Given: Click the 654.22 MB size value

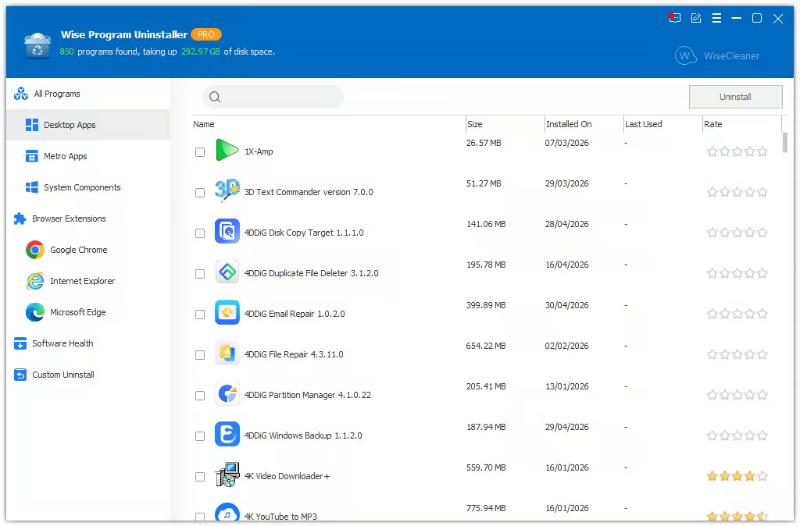Looking at the screenshot, I should pos(486,346).
